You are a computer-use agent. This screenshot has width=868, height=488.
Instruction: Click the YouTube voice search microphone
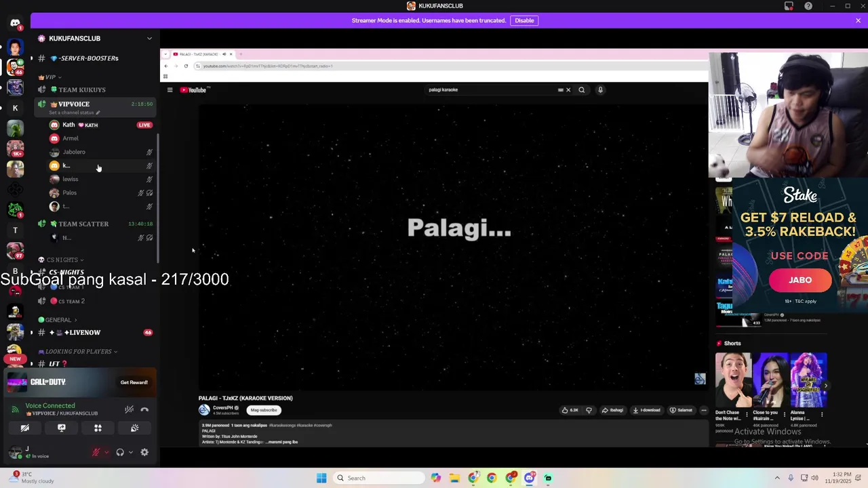[600, 89]
